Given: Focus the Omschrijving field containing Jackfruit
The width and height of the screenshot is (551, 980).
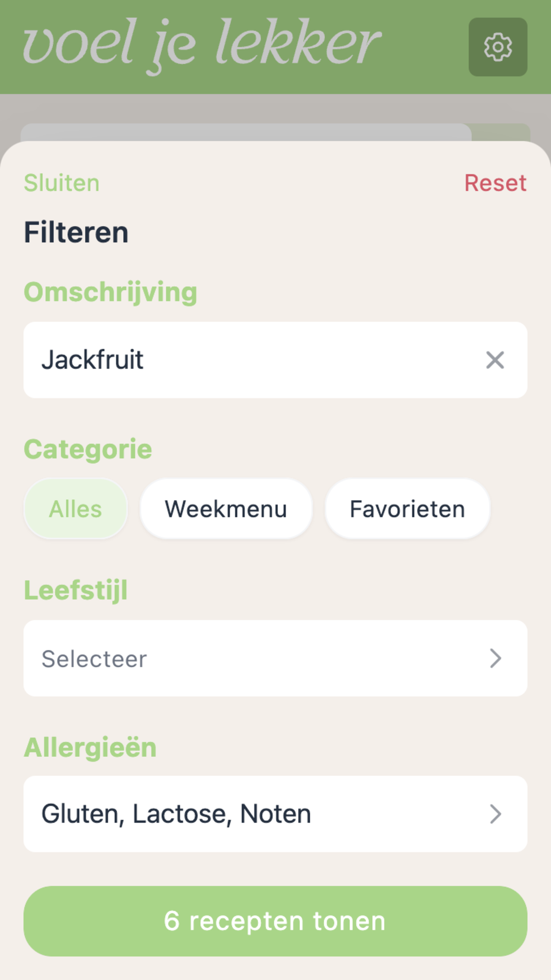Looking at the screenshot, I should click(x=275, y=360).
